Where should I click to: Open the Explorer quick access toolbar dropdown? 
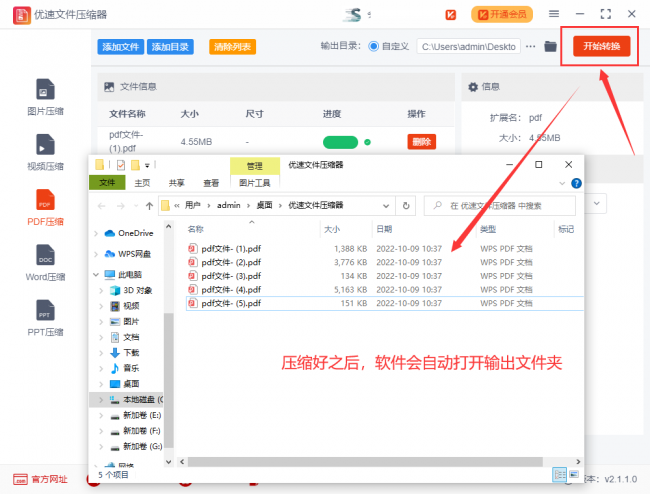[147, 165]
